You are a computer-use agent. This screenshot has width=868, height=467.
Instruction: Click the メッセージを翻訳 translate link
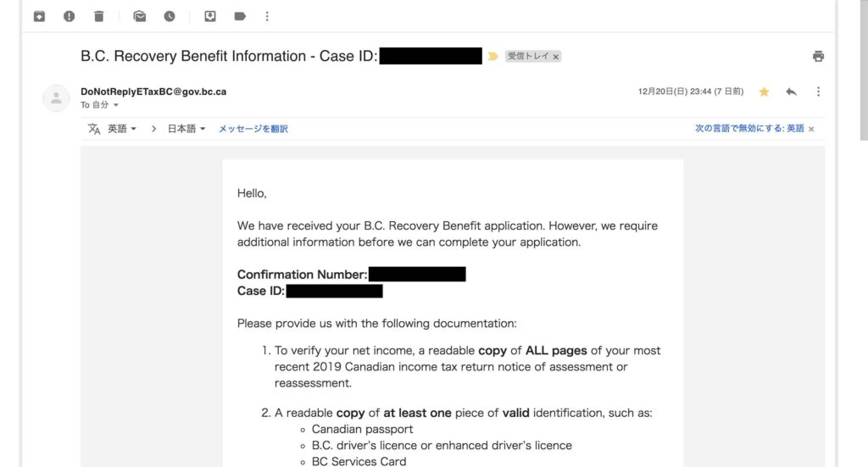(x=253, y=129)
